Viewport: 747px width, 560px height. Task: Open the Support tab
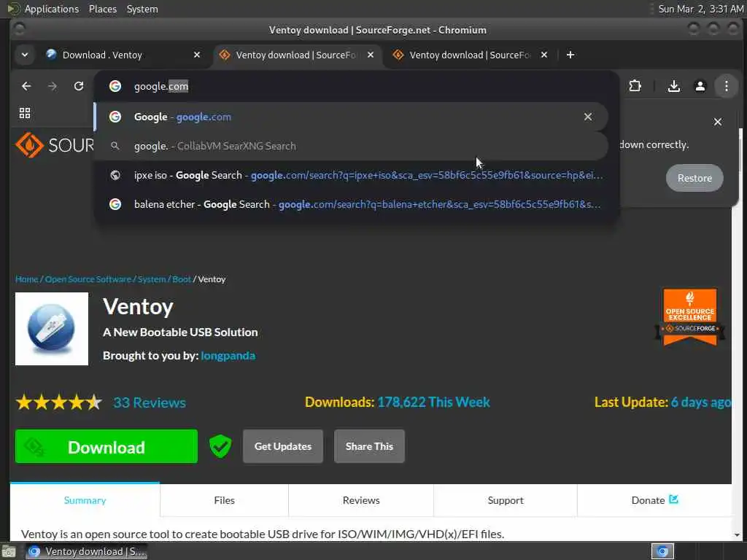pos(506,500)
